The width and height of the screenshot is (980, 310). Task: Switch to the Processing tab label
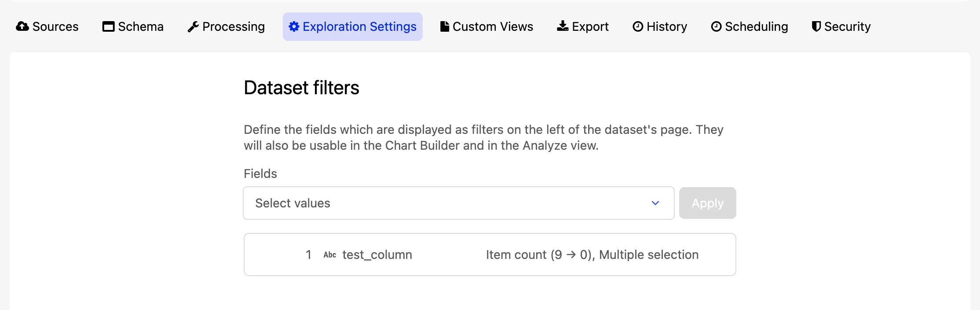pyautogui.click(x=234, y=26)
